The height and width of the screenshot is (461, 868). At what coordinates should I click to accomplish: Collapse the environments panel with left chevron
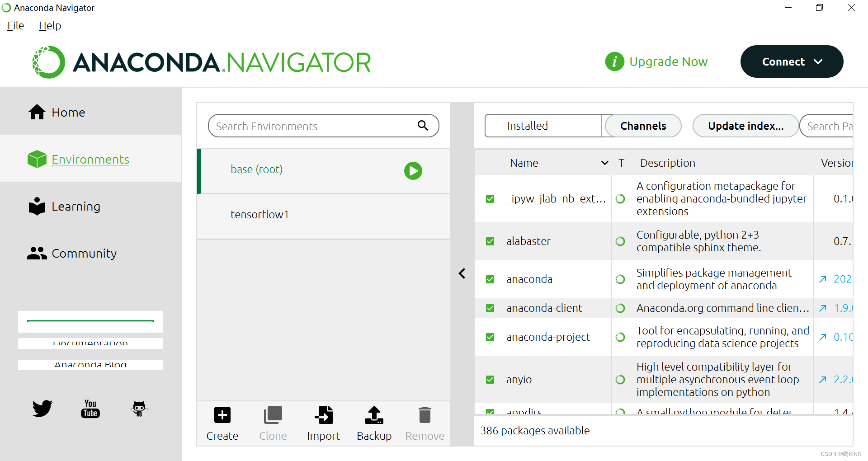pyautogui.click(x=462, y=273)
